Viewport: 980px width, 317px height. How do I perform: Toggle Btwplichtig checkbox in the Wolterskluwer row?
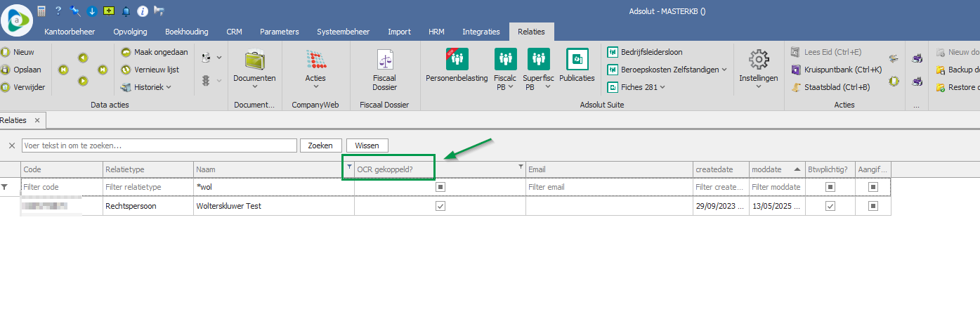pyautogui.click(x=830, y=206)
